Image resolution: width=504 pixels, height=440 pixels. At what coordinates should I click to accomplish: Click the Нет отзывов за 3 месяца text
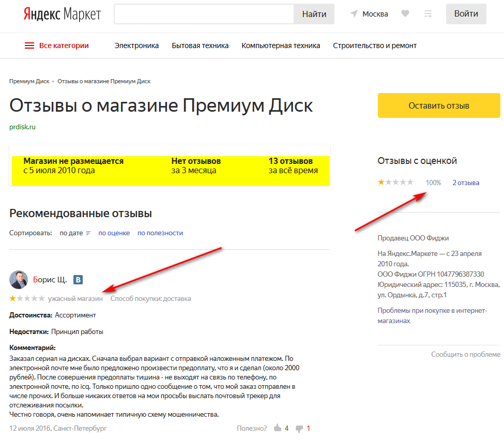(196, 165)
